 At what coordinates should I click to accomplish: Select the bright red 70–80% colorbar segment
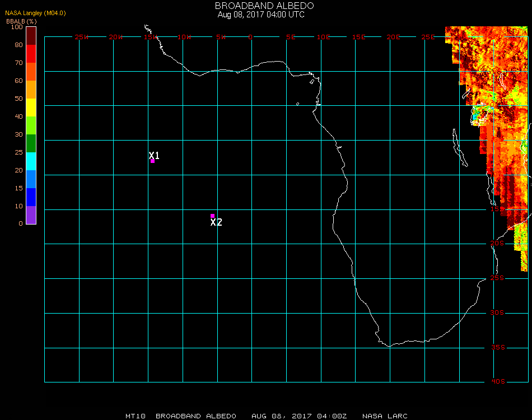coord(31,54)
